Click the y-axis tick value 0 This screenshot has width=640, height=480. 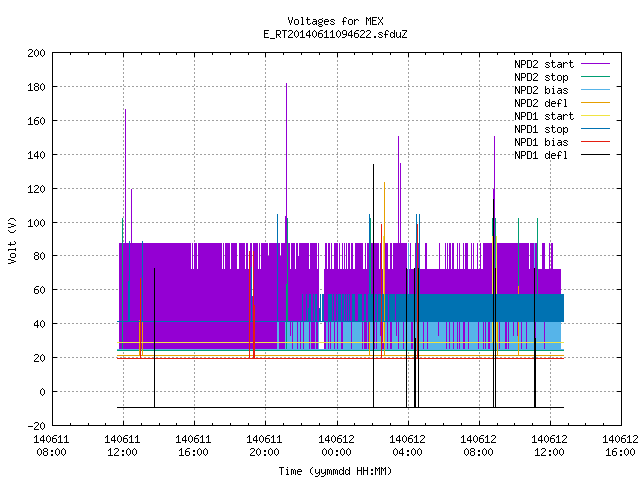42,392
